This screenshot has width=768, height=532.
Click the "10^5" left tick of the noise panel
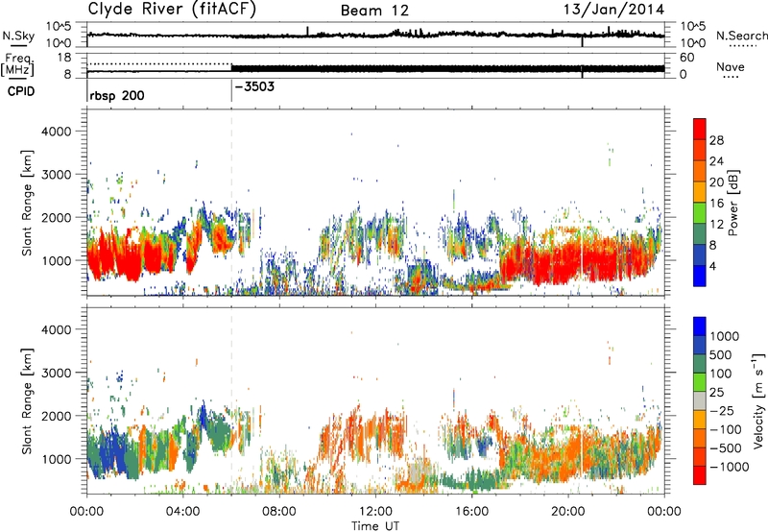[x=59, y=26]
